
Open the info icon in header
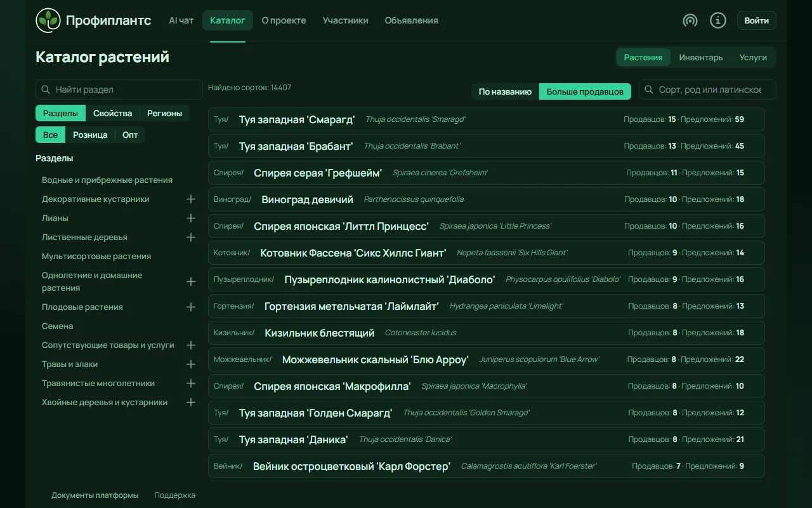coord(718,20)
